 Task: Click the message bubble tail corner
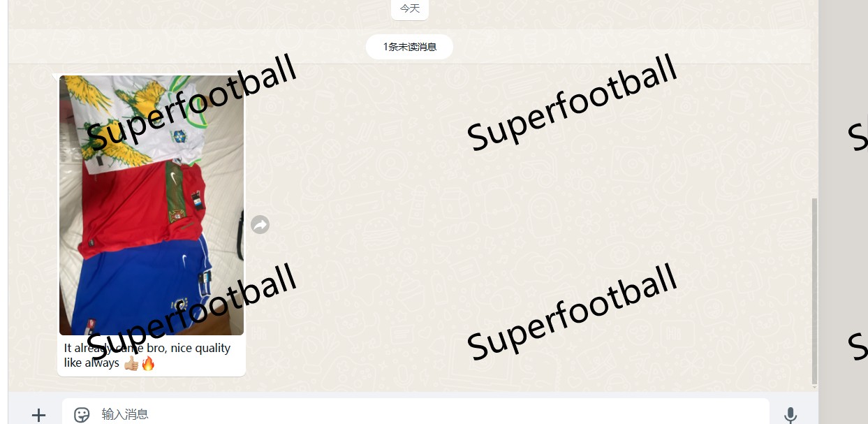[56, 77]
